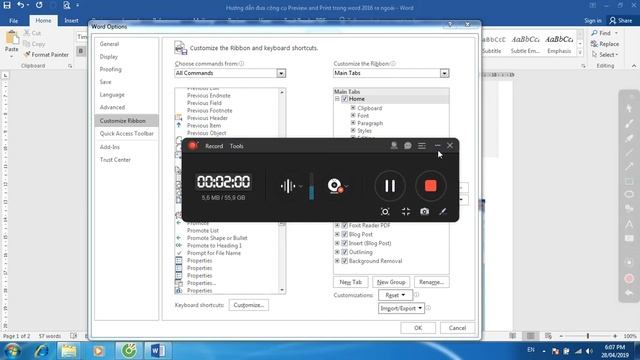Open the Record menu in the recorder
The height and width of the screenshot is (360, 640).
(214, 146)
